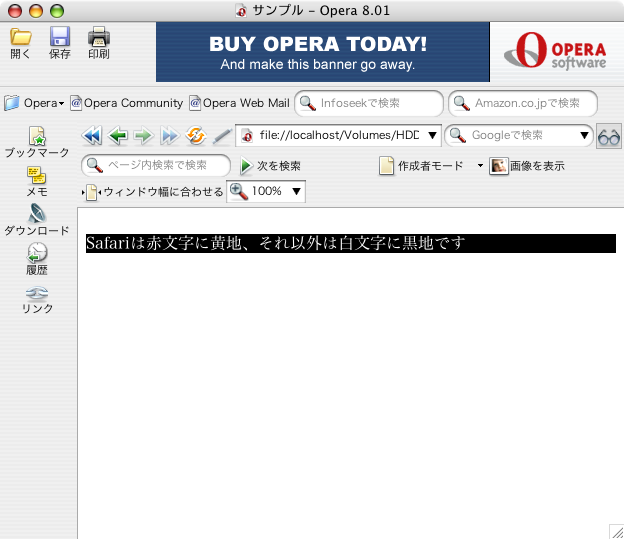The image size is (624, 539).
Task: Click the orange Reload page icon
Action: [196, 135]
